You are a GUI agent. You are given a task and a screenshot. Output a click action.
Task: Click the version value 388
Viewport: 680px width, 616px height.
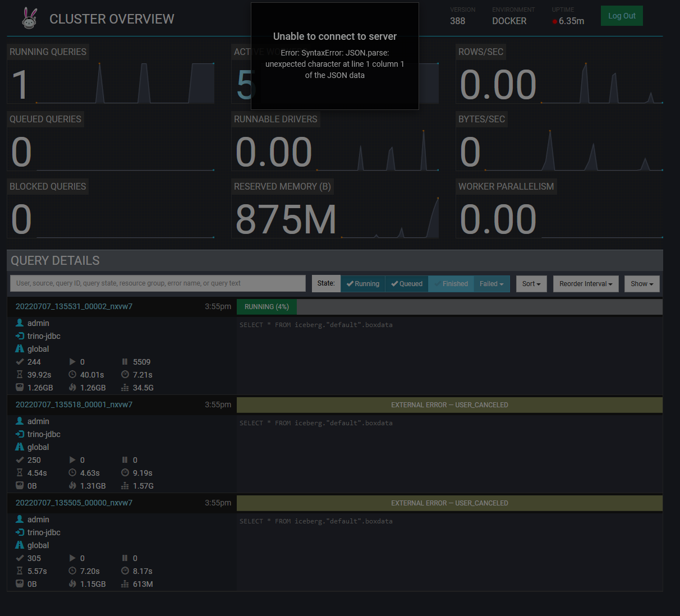[457, 21]
